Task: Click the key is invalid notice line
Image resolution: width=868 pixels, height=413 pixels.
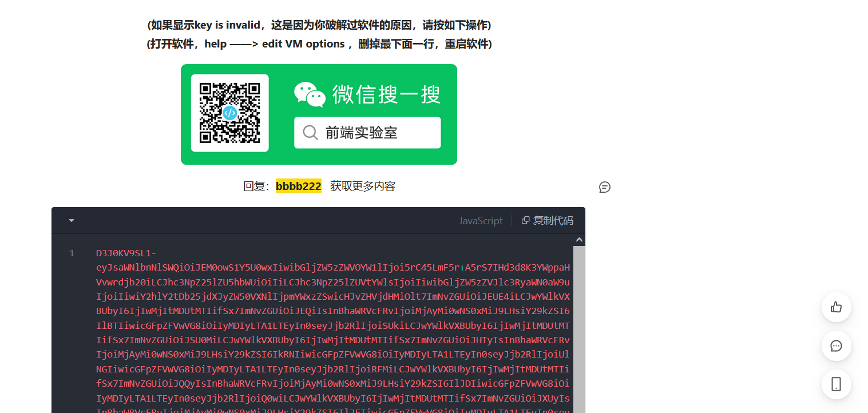Action: click(319, 25)
